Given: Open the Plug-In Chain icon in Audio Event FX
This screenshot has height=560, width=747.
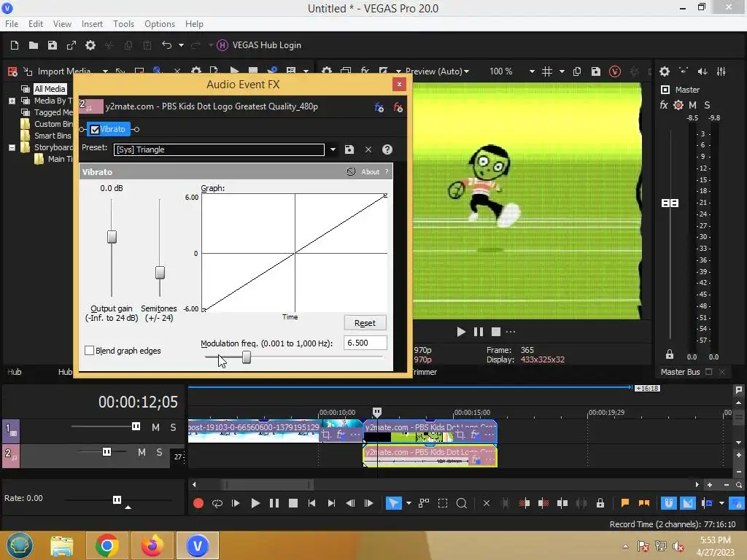Looking at the screenshot, I should tap(379, 107).
